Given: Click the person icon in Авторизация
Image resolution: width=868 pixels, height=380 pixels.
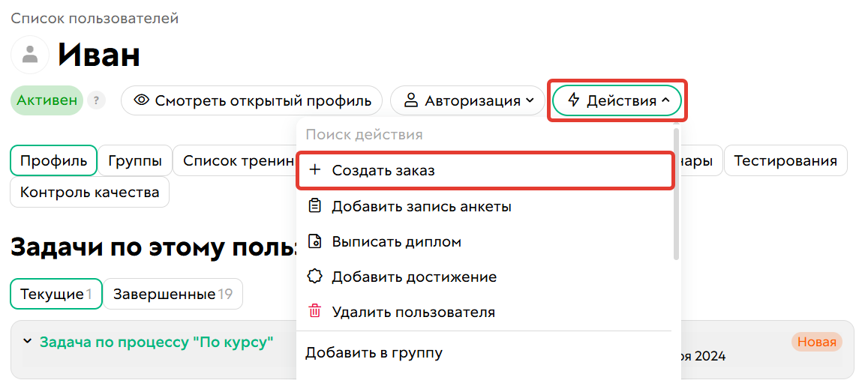Looking at the screenshot, I should click(x=411, y=100).
